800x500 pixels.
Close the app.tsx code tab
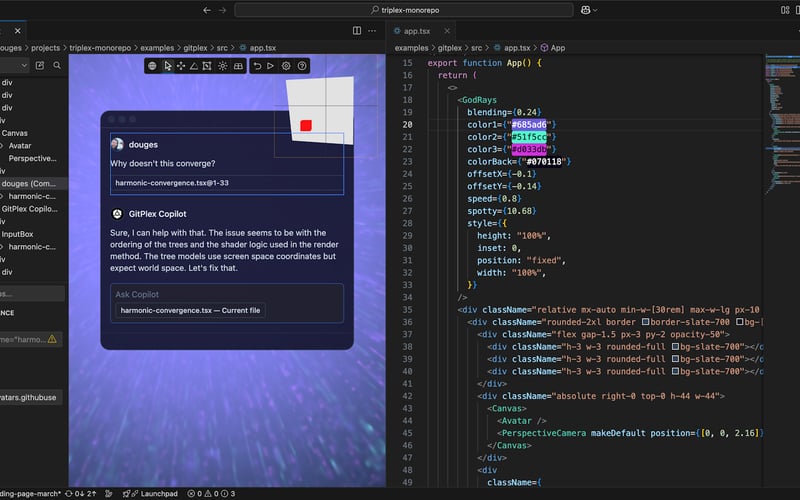click(x=447, y=31)
